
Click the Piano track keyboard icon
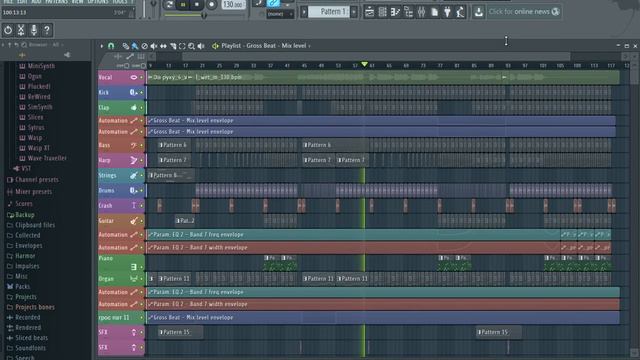(133, 267)
